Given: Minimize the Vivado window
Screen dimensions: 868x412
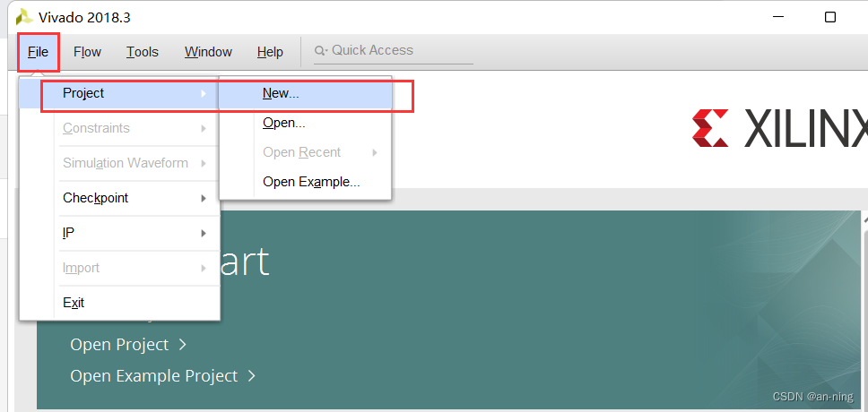Looking at the screenshot, I should click(x=779, y=17).
